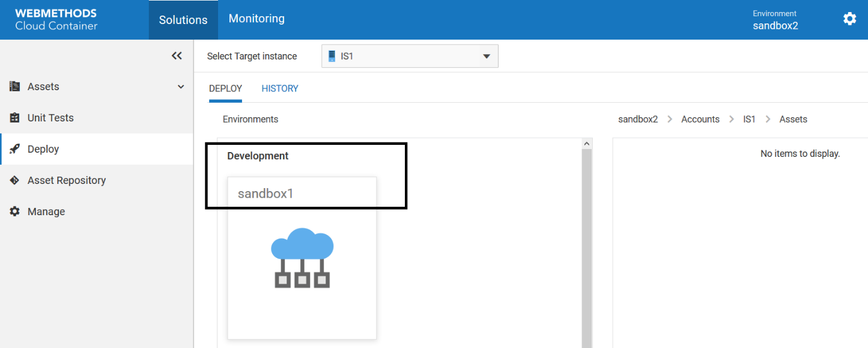Open the Select Target instance dropdown
The height and width of the screenshot is (348, 868).
pos(410,56)
